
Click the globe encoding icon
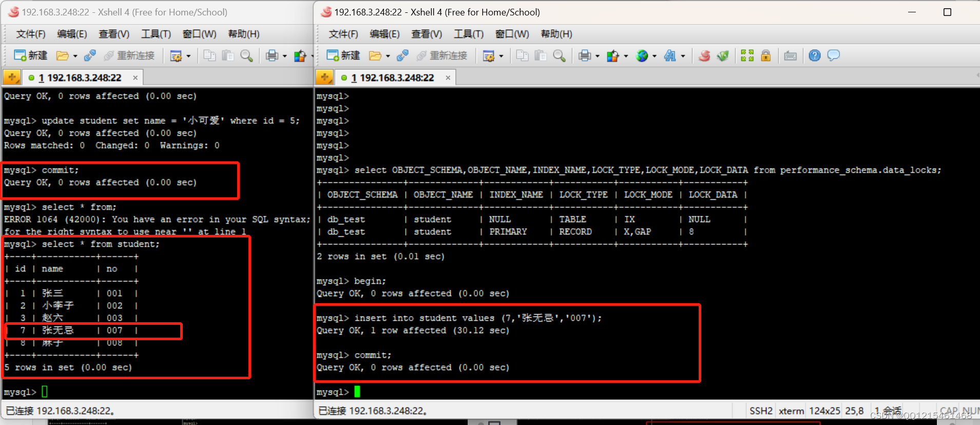pos(642,56)
